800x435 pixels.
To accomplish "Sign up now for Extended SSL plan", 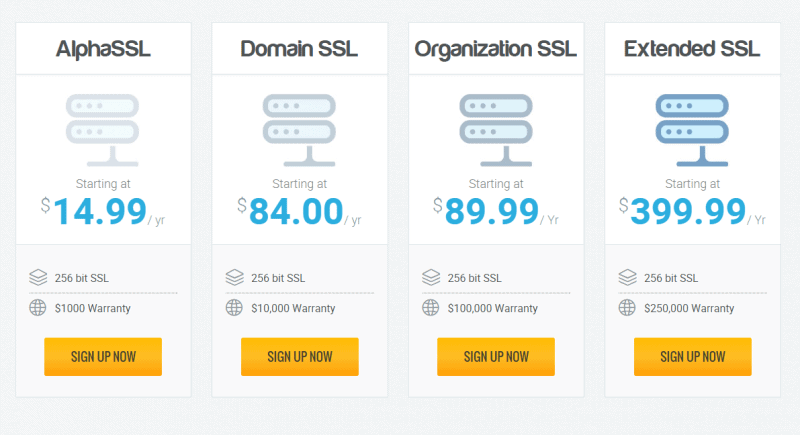I will [692, 356].
